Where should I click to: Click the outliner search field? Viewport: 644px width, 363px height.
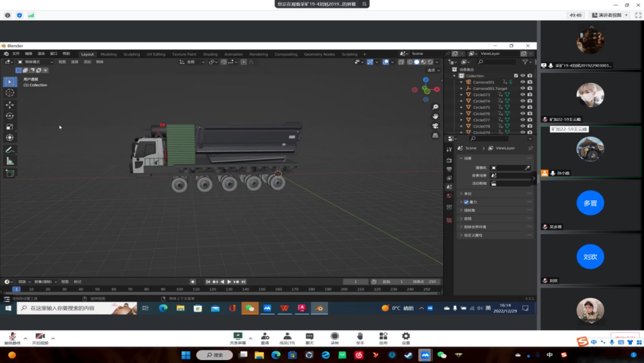coord(497,62)
